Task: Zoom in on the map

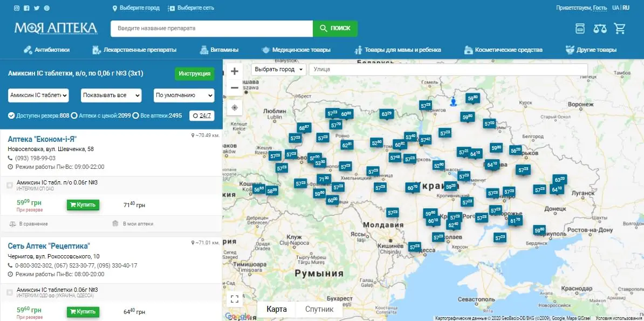Action: coord(234,71)
